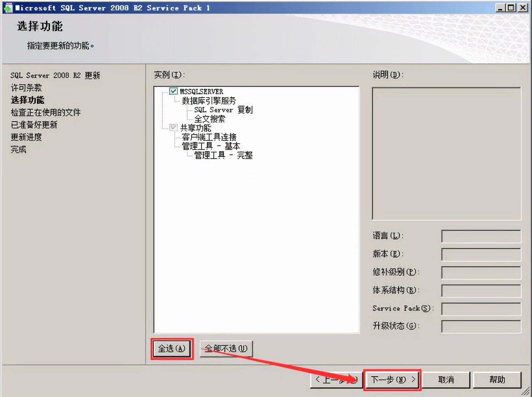Click 下一步 to proceed to next step
The image size is (532, 397).
392,380
